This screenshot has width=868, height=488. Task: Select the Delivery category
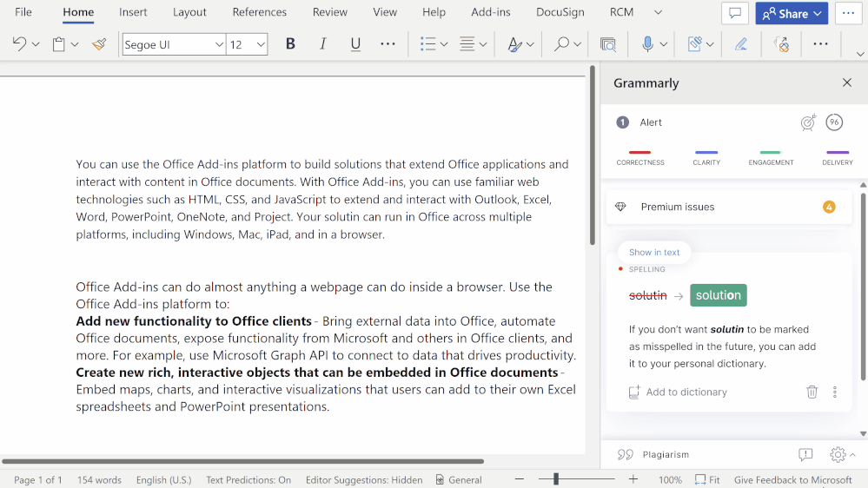837,158
